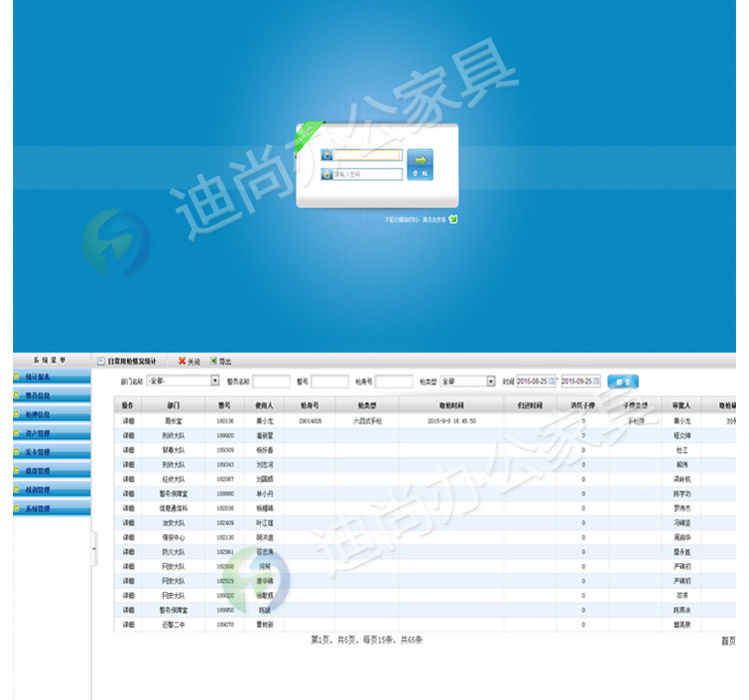
Task: Open calendar icon for end date 2015-09-25
Action: 596,380
